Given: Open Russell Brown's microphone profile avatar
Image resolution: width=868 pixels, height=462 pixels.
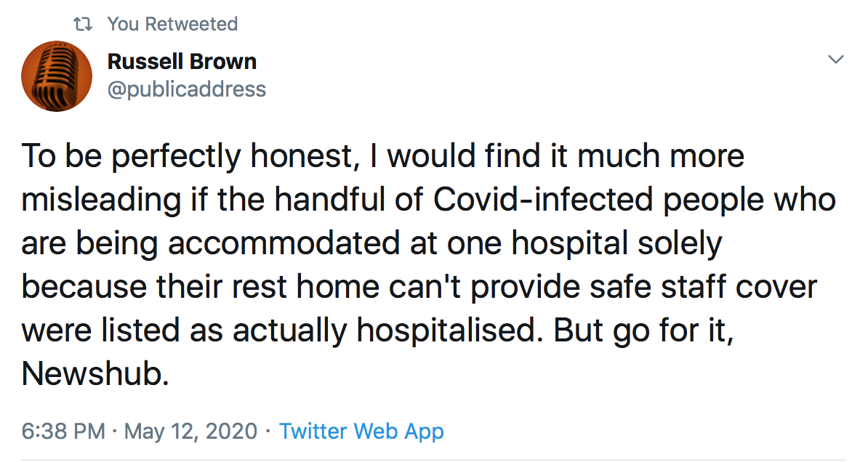Looking at the screenshot, I should tap(57, 76).
